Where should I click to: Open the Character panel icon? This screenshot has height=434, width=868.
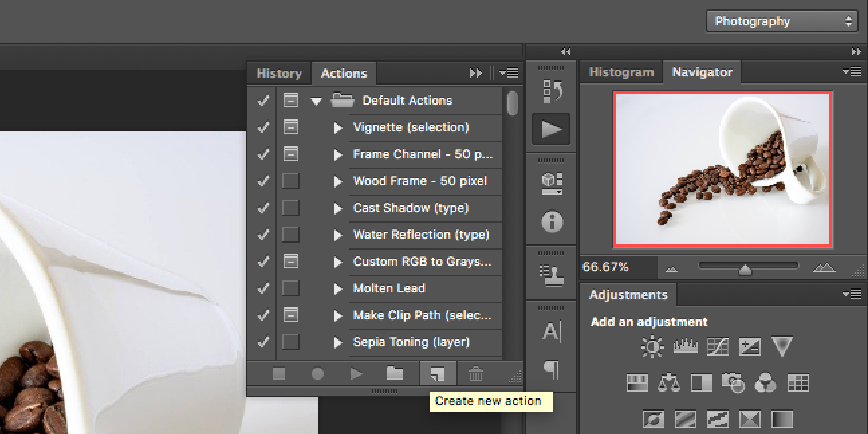(551, 331)
